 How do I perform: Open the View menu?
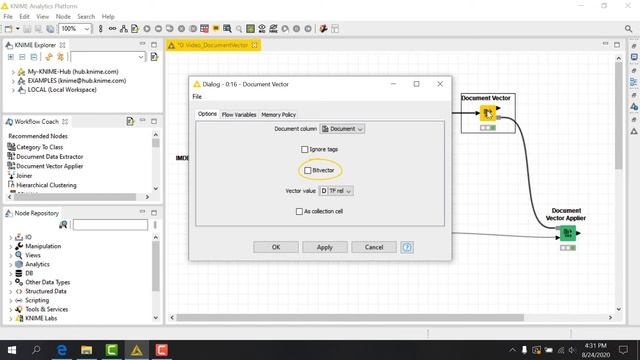[42, 16]
